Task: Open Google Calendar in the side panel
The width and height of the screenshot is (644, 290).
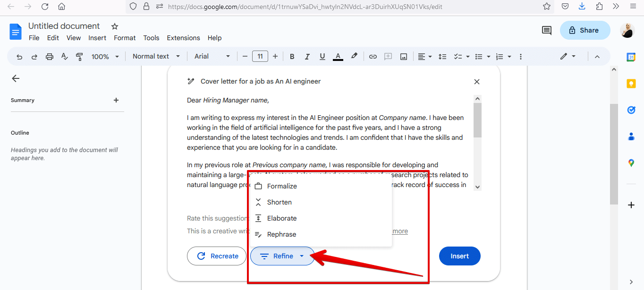Action: pos(631,57)
